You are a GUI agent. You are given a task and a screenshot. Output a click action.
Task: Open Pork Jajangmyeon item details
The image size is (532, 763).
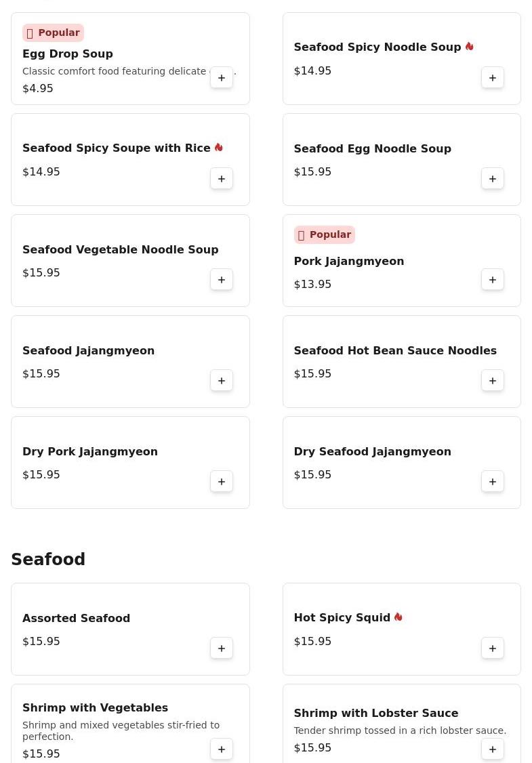(348, 262)
